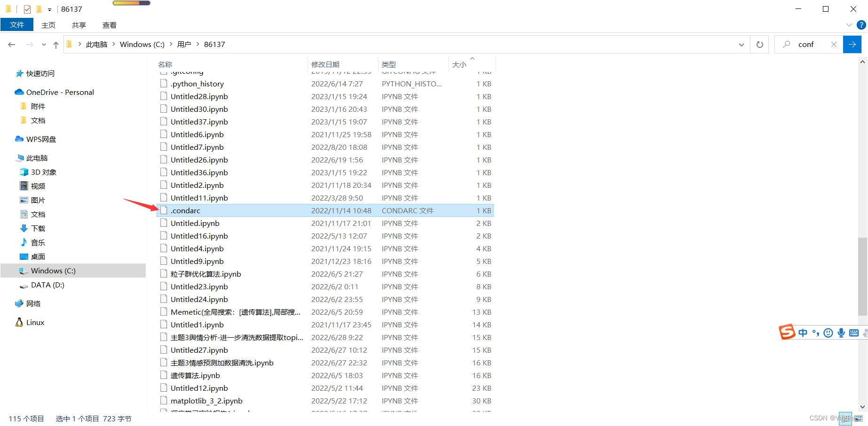This screenshot has height=426, width=868.
Task: Activate Sogou voice input microphone
Action: [x=841, y=333]
